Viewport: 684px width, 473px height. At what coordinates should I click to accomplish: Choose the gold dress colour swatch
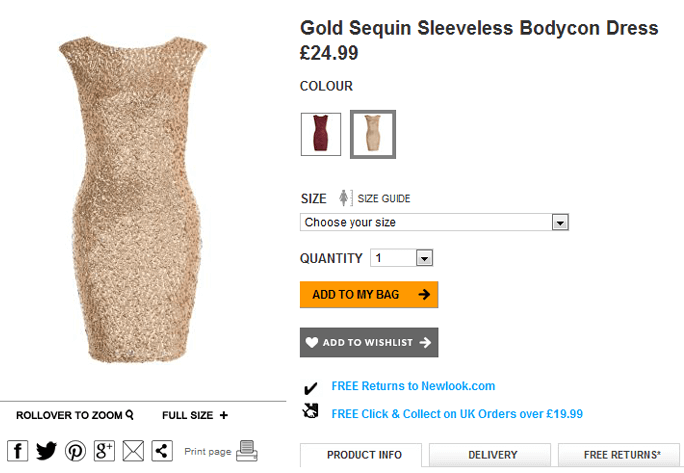tap(373, 134)
